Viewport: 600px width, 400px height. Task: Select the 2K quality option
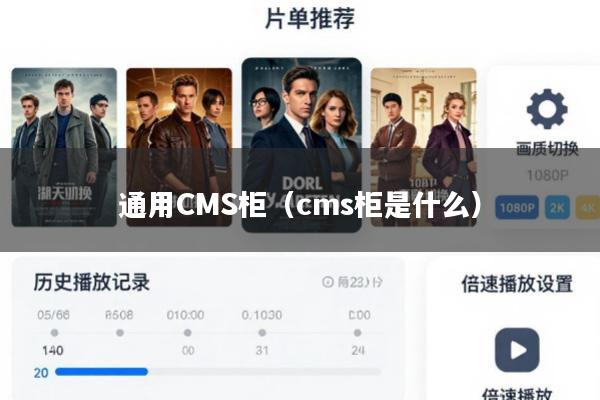coord(557,207)
